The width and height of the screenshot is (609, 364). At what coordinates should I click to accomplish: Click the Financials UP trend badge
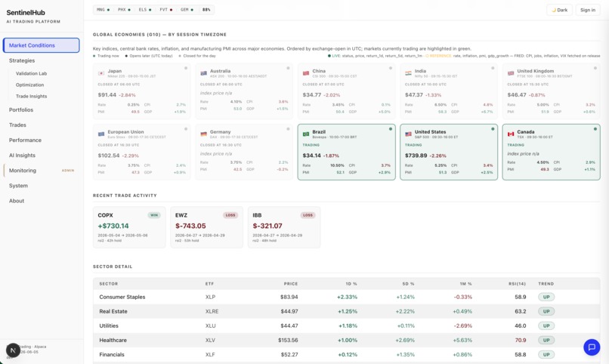pyautogui.click(x=546, y=354)
